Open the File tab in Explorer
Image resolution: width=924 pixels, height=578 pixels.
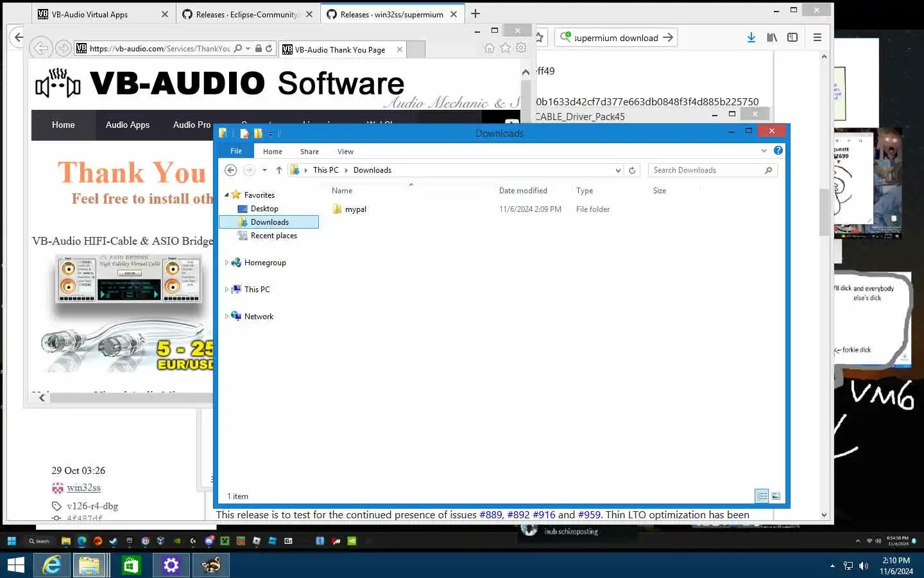tap(236, 151)
